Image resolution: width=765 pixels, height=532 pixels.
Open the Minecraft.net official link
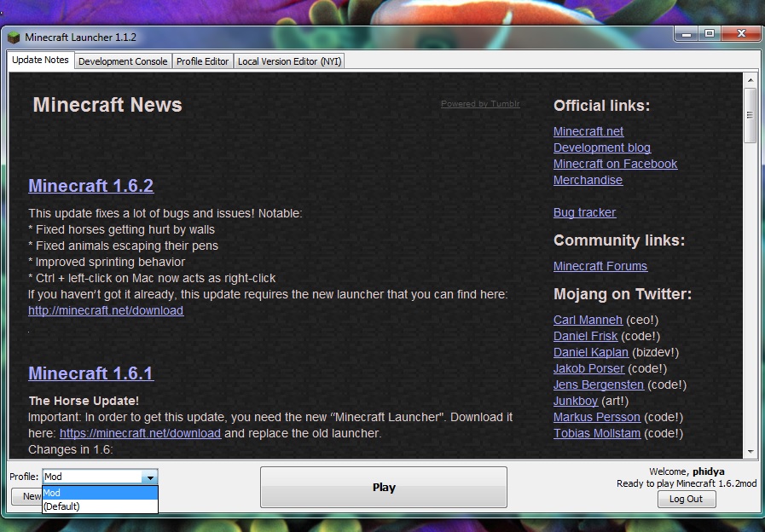(x=588, y=131)
